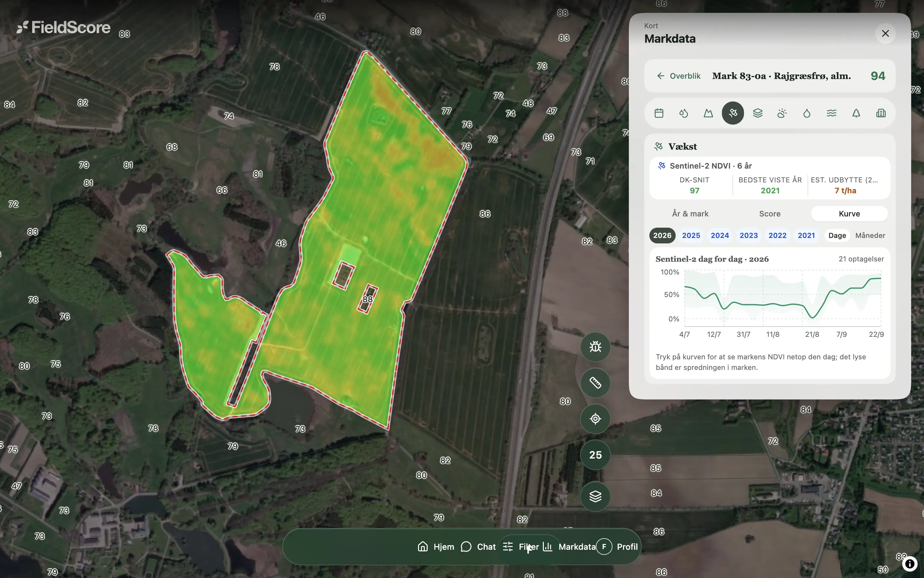This screenshot has width=924, height=578.
Task: Select year 2022 chip
Action: coord(777,235)
